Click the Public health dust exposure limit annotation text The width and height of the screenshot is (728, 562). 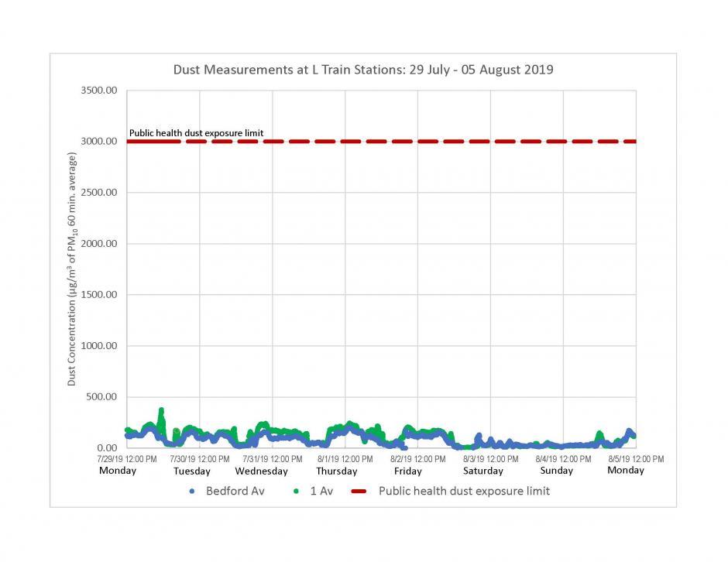pos(196,132)
